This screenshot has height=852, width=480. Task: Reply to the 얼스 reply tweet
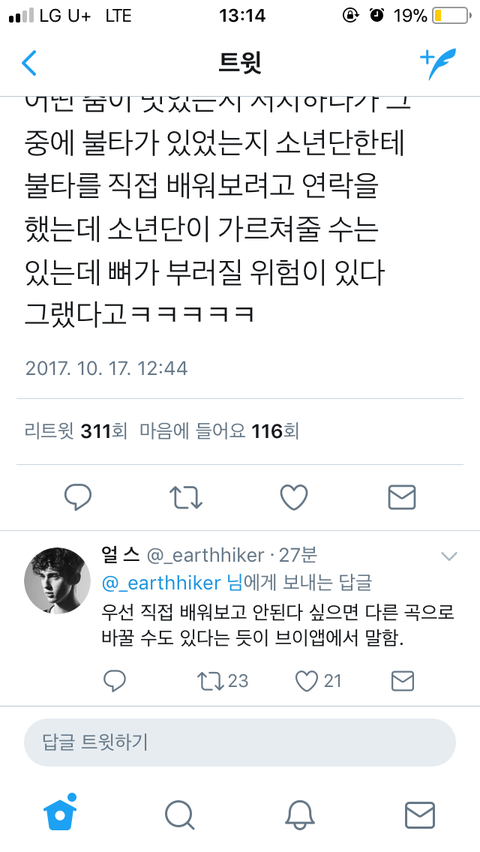(x=114, y=680)
